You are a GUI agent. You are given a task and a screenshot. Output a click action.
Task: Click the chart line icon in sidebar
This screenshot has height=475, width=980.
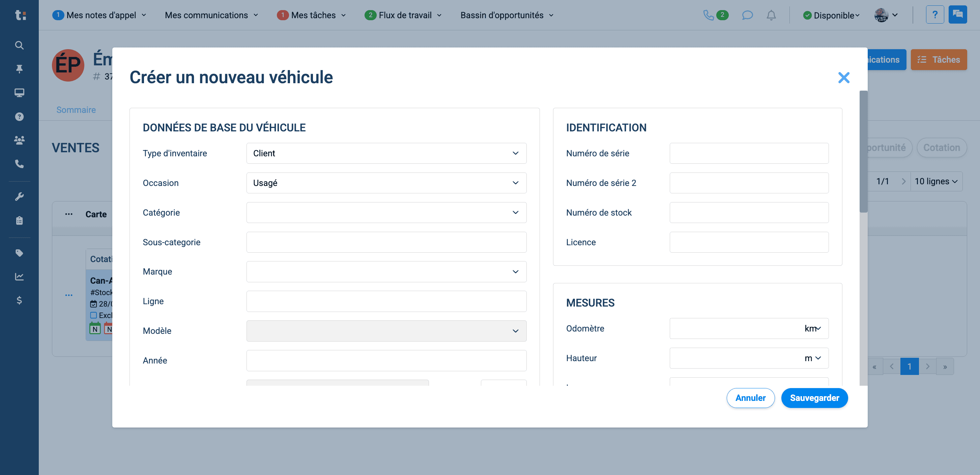pos(20,277)
